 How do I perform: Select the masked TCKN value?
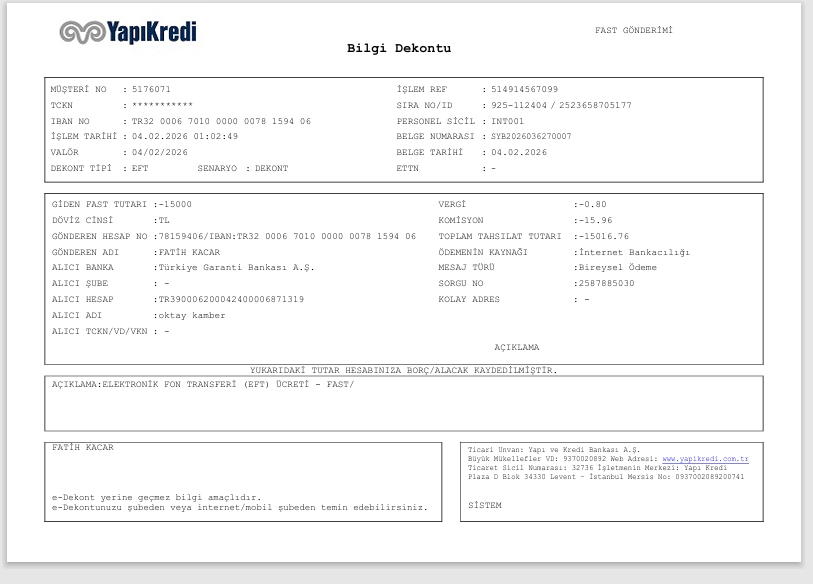click(x=162, y=105)
